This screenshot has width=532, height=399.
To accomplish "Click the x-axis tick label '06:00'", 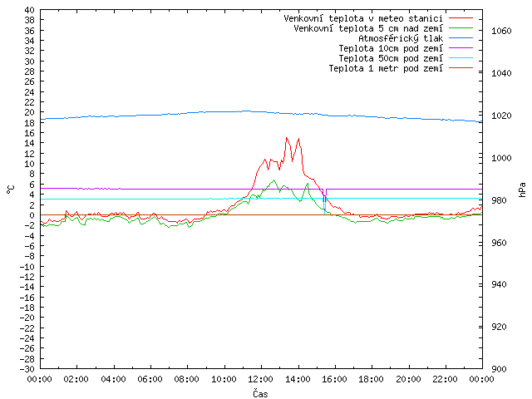I will (150, 379).
